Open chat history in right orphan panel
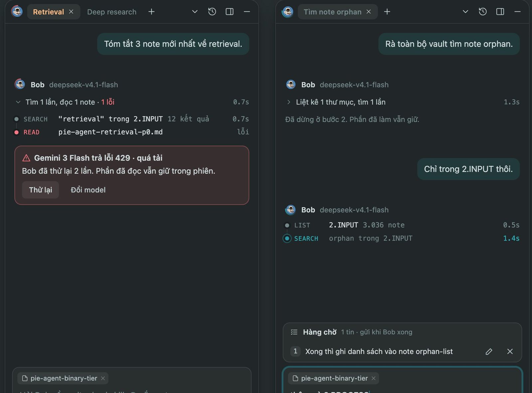This screenshot has width=532, height=393. click(483, 12)
